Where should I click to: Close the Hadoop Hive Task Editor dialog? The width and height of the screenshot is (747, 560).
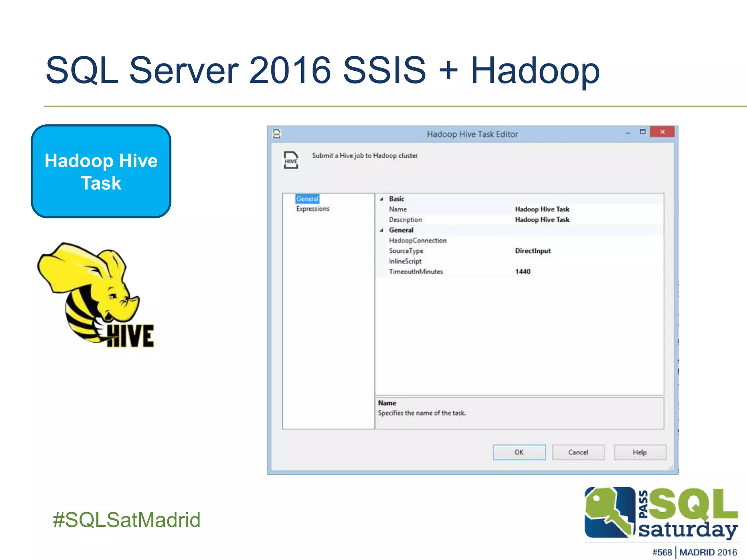click(662, 132)
